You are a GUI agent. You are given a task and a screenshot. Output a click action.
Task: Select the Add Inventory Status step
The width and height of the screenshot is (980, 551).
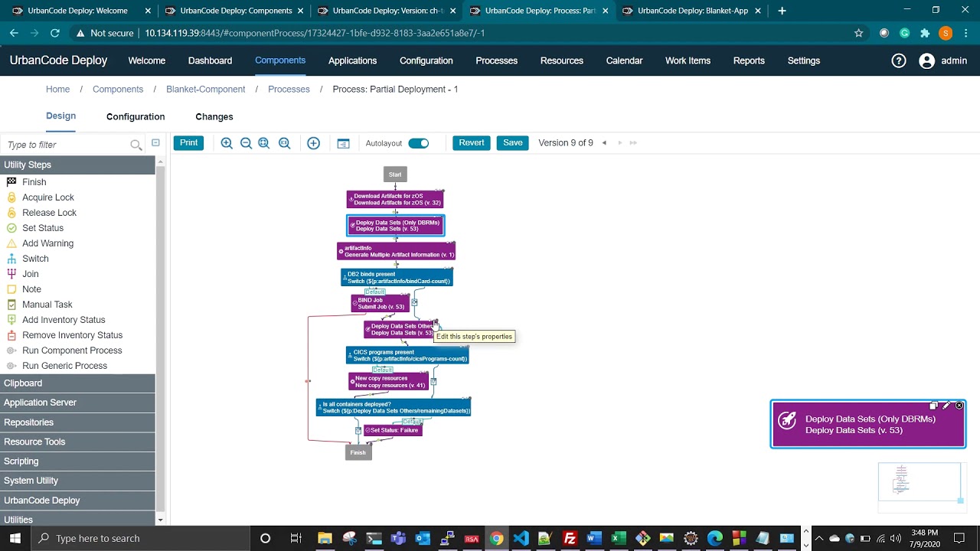coord(64,320)
